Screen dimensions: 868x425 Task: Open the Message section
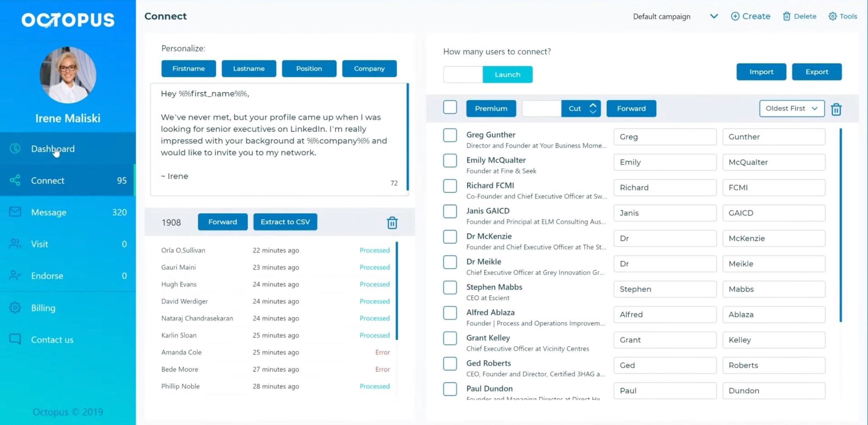(x=68, y=212)
